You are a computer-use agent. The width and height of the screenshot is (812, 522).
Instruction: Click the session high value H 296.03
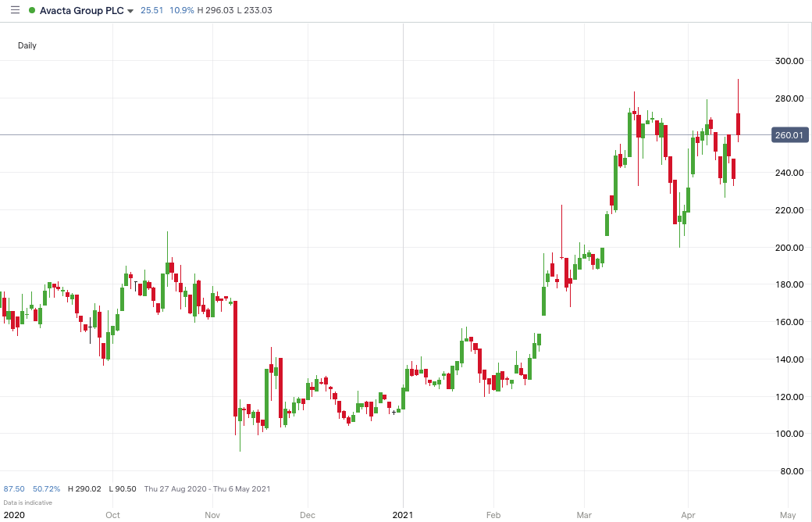tap(212, 11)
